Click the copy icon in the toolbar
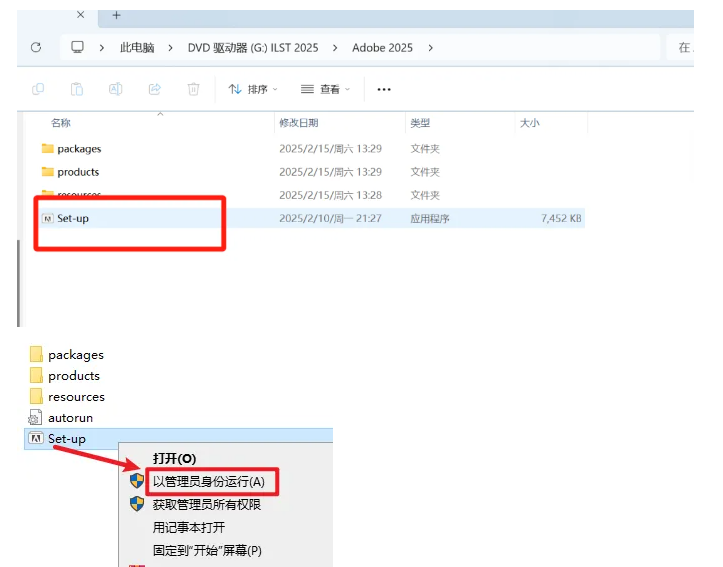This screenshot has height=567, width=723. 38,89
